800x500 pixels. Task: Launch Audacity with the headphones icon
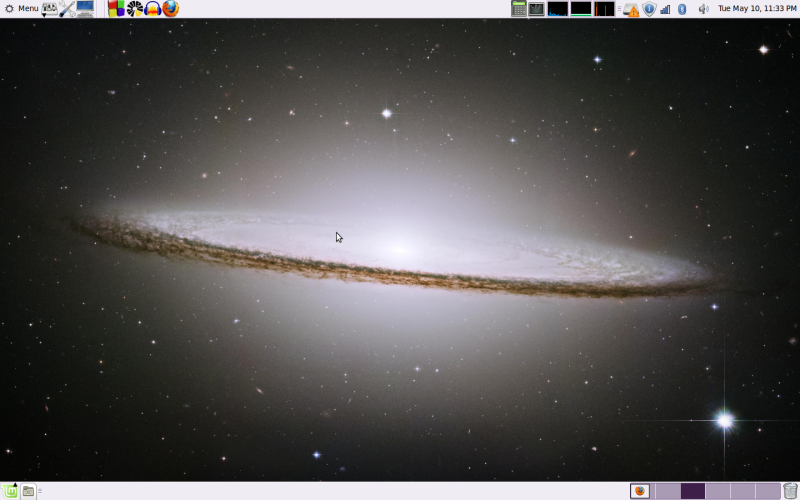153,9
